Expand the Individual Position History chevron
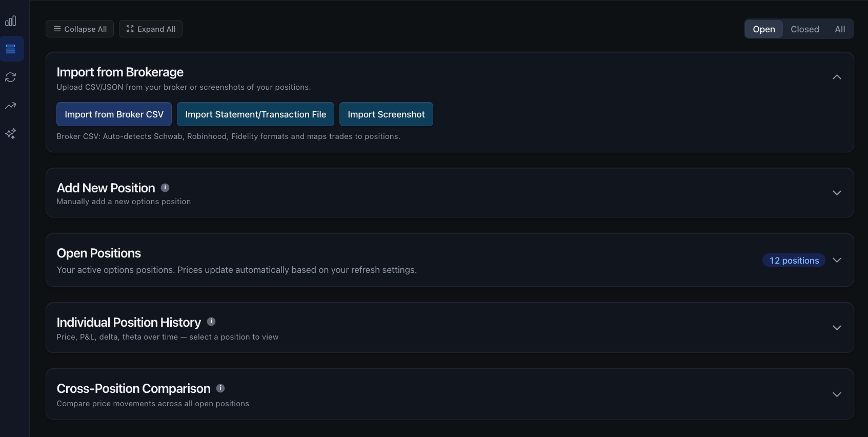Image resolution: width=868 pixels, height=437 pixels. click(837, 328)
